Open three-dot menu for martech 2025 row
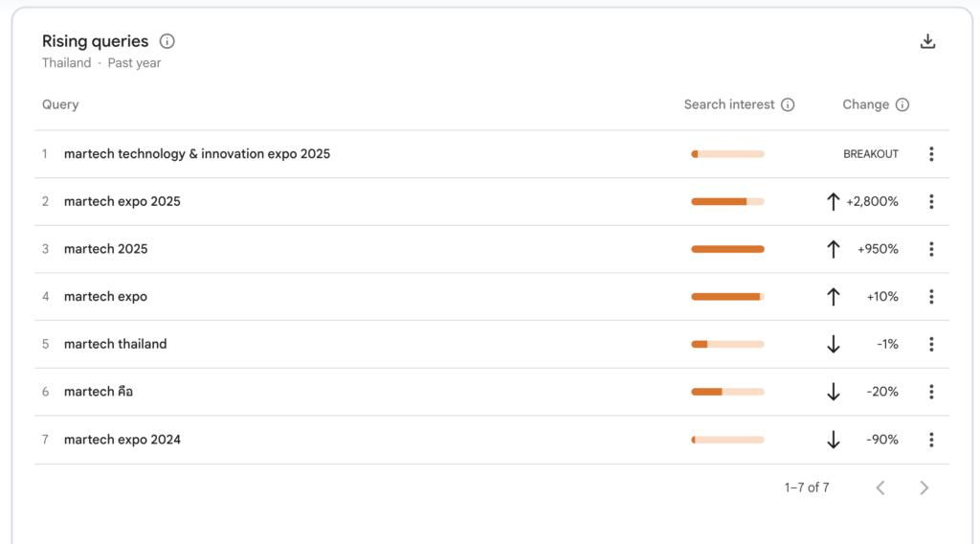 point(931,249)
